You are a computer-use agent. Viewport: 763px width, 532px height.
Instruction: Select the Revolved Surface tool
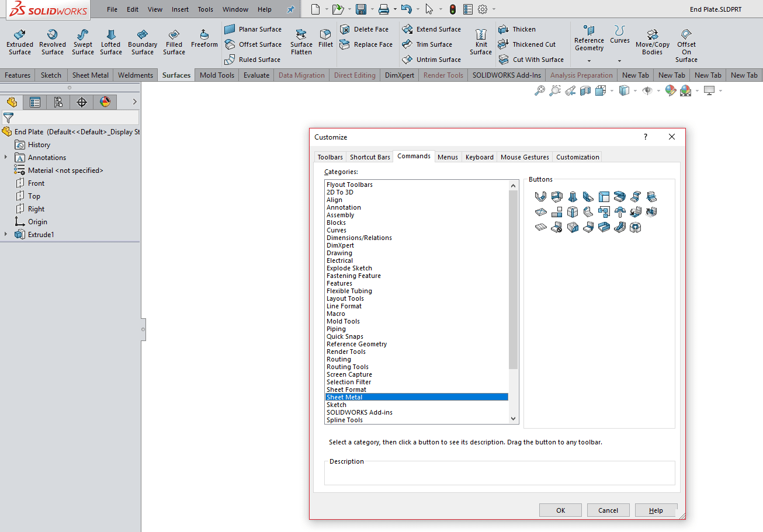53,42
